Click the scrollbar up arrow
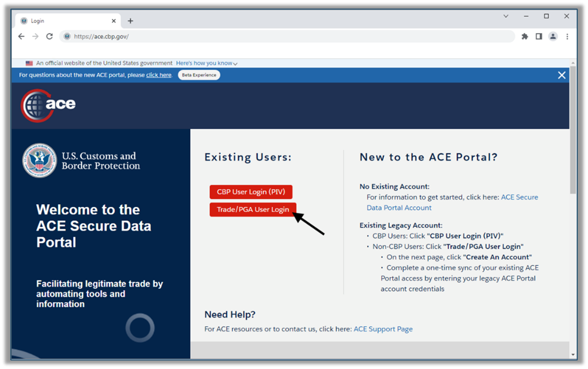Screen dimensions: 588x369 572,63
